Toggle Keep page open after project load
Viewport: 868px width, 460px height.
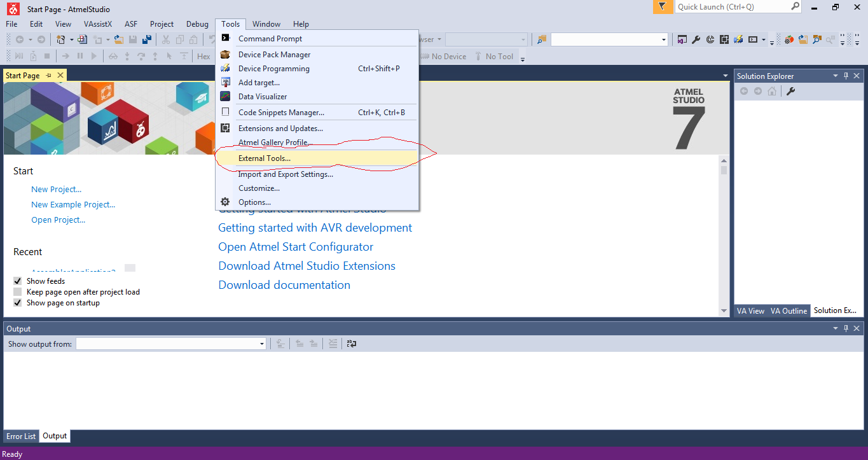click(18, 291)
